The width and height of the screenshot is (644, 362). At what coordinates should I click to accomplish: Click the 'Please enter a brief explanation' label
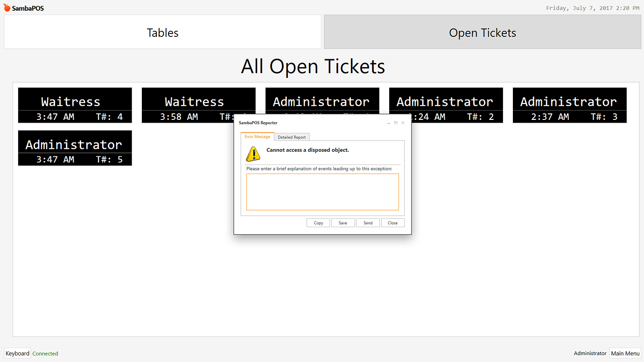coord(319,168)
